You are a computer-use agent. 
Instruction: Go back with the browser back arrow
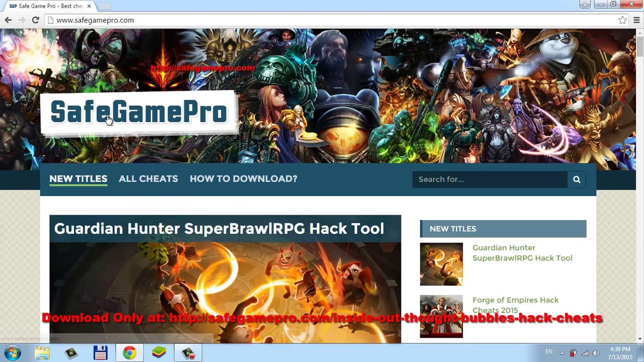point(8,20)
